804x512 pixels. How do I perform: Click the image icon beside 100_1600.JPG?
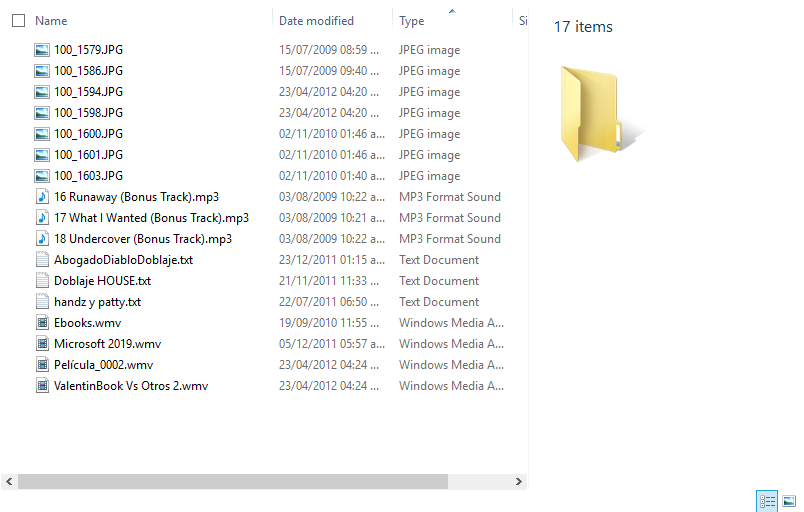(x=42, y=134)
